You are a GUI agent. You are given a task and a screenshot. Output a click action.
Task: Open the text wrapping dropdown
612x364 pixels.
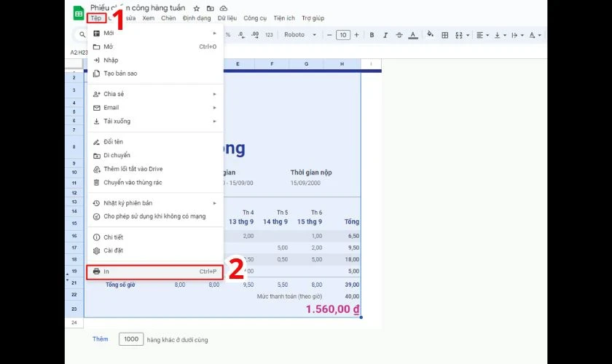tap(517, 35)
